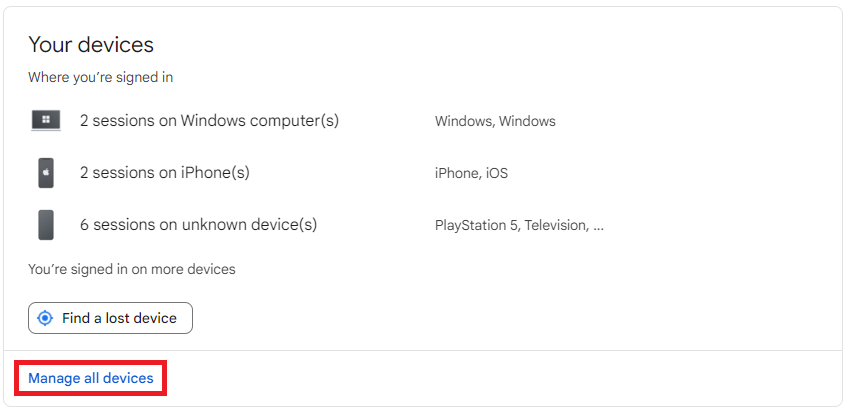This screenshot has width=848, height=412.
Task: Select 6 sessions on unknown device(s)
Action: 198,225
